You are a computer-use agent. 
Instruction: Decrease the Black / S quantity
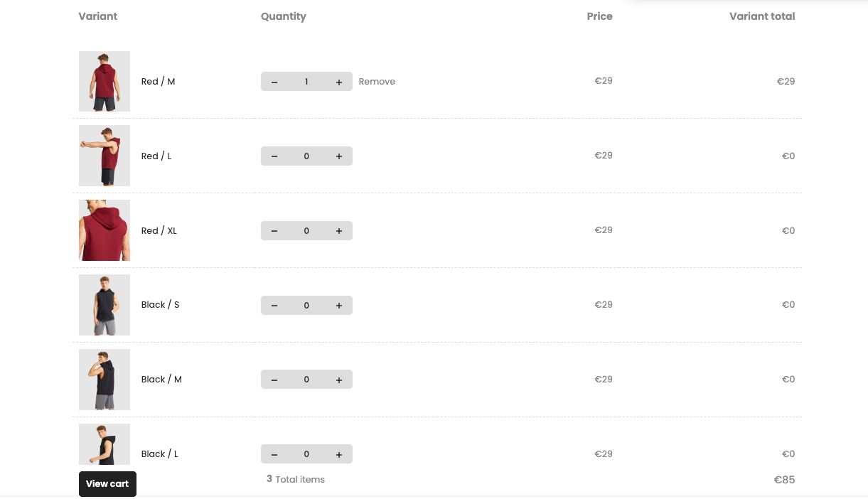click(274, 306)
